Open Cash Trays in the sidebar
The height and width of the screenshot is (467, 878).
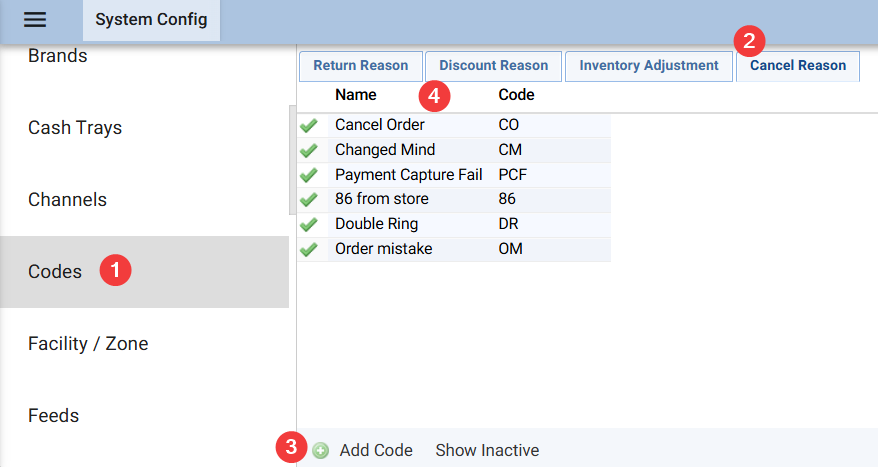75,128
